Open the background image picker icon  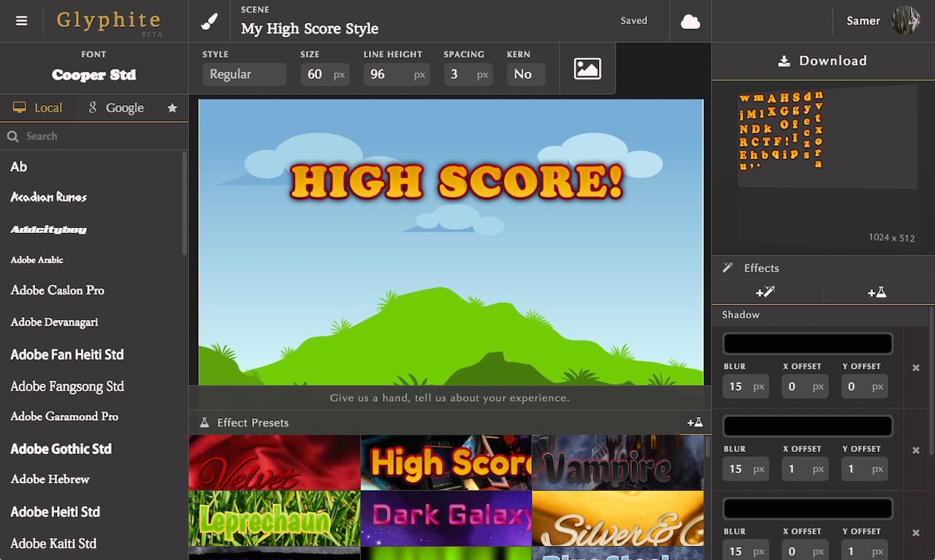click(x=587, y=69)
